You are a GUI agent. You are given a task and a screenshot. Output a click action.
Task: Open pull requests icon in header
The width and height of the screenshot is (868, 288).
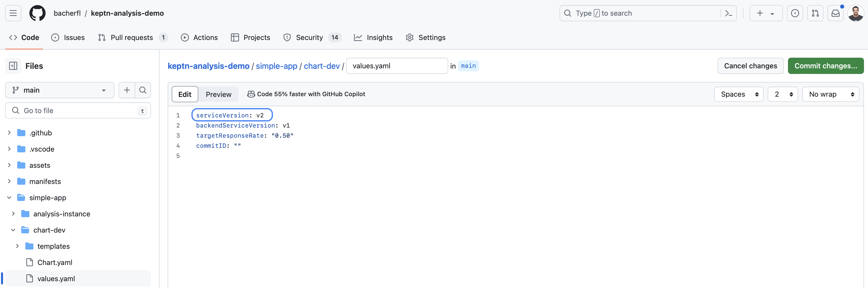815,13
